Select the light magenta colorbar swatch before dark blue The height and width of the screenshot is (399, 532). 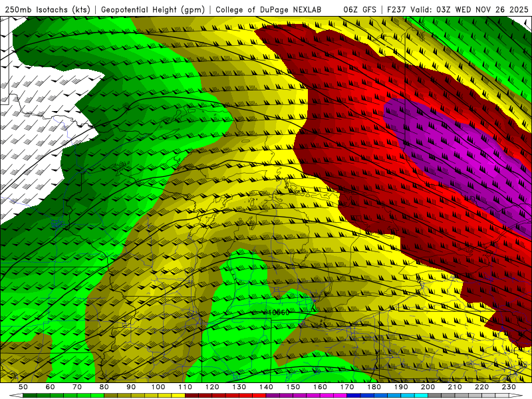coord(340,395)
